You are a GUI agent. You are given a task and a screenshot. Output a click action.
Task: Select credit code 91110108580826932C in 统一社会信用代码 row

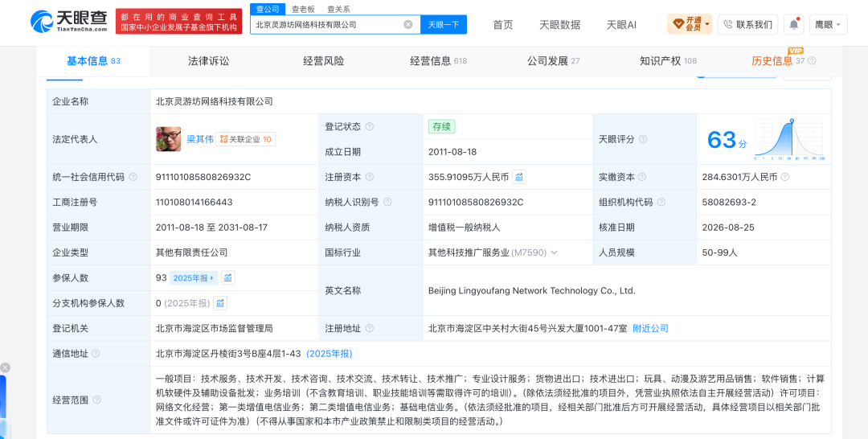pos(203,177)
